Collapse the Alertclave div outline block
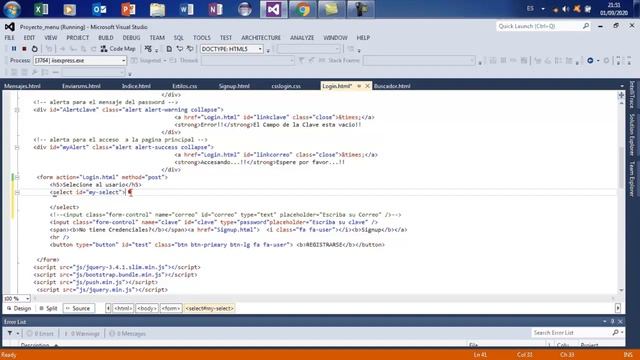 tap(17, 110)
